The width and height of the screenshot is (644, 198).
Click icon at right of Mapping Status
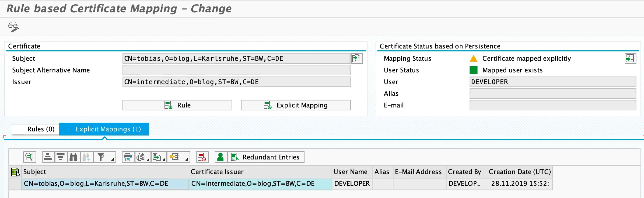click(x=630, y=58)
